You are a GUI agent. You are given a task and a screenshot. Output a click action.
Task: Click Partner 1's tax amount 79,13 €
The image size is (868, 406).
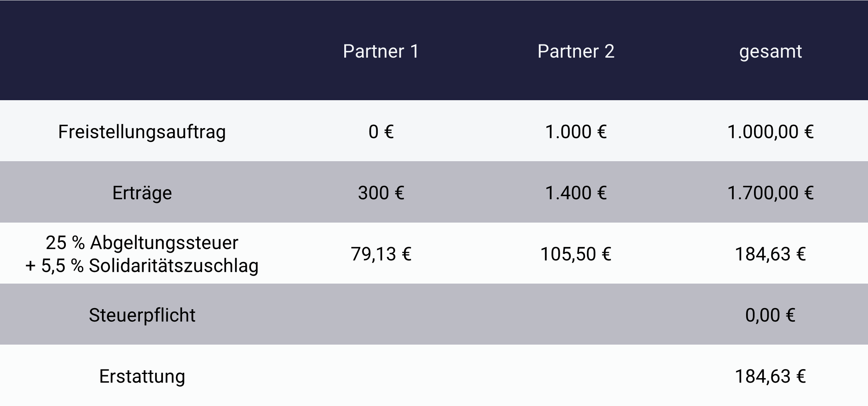(x=381, y=254)
